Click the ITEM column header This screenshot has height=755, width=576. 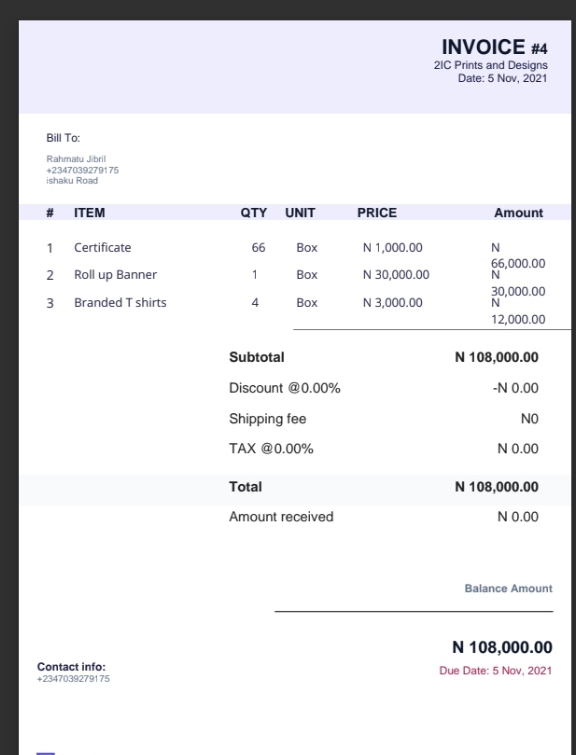point(90,213)
